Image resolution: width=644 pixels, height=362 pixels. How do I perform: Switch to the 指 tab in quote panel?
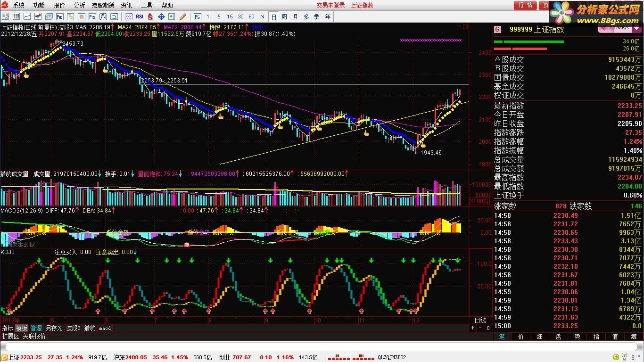coord(596,337)
